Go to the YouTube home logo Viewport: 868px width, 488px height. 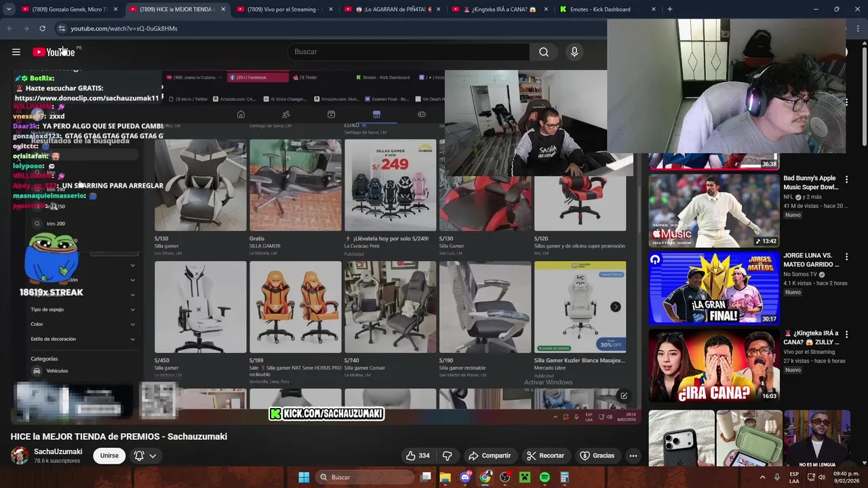[x=54, y=52]
